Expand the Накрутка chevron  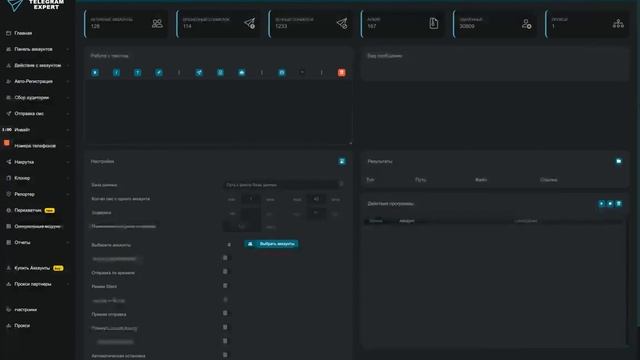68,162
